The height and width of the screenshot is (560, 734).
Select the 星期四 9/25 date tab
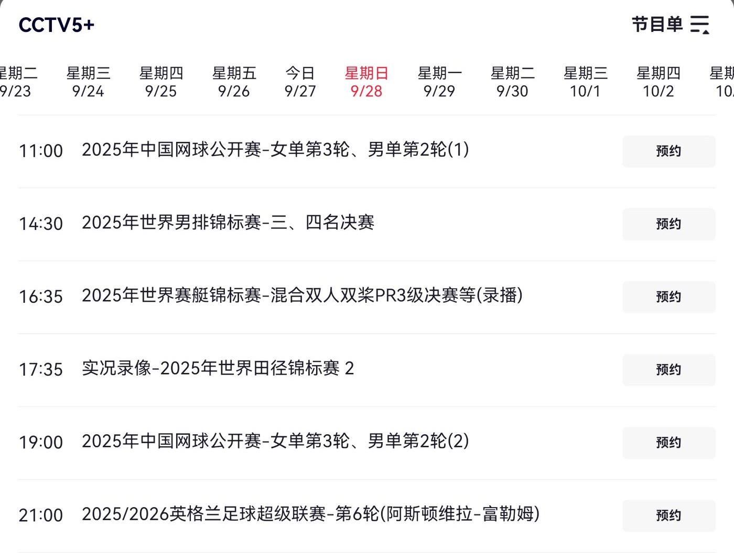(161, 82)
